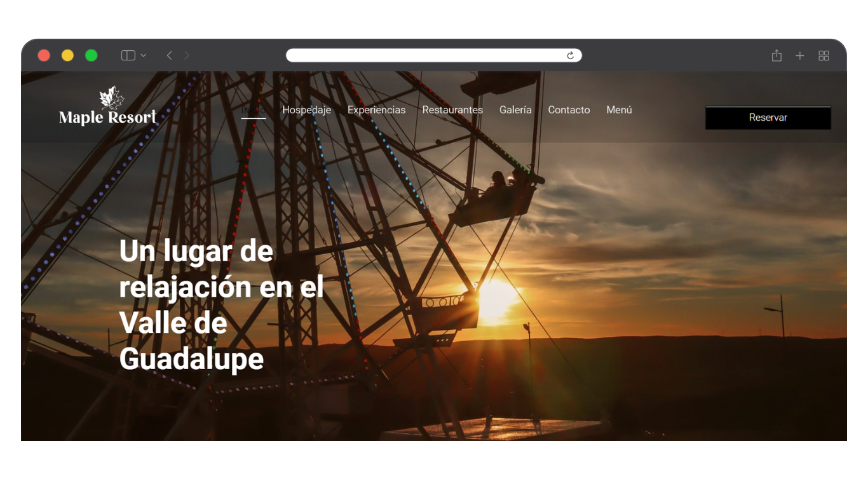Open the Galería navigation item
This screenshot has height=488, width=868.
515,110
